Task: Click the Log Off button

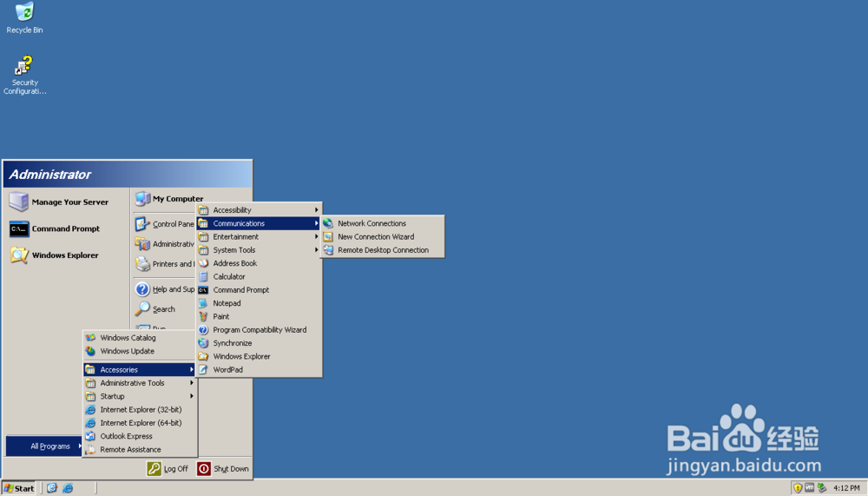Action: click(x=168, y=469)
